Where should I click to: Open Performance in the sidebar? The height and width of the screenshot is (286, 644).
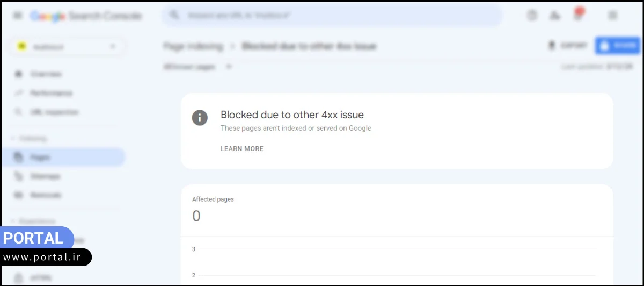[x=51, y=93]
